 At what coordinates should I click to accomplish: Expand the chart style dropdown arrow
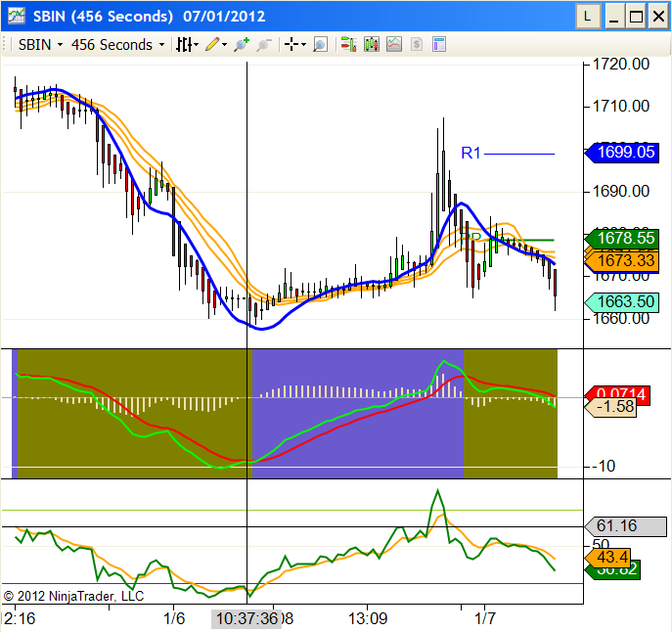pyautogui.click(x=197, y=45)
